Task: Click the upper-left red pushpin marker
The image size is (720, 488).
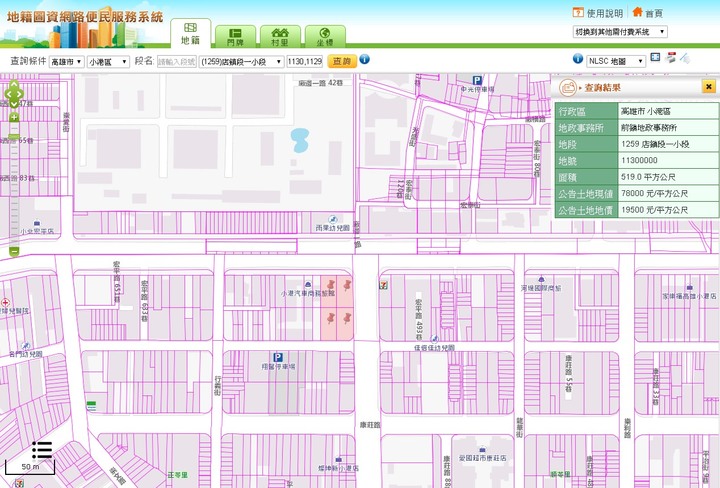Action: coord(330,286)
